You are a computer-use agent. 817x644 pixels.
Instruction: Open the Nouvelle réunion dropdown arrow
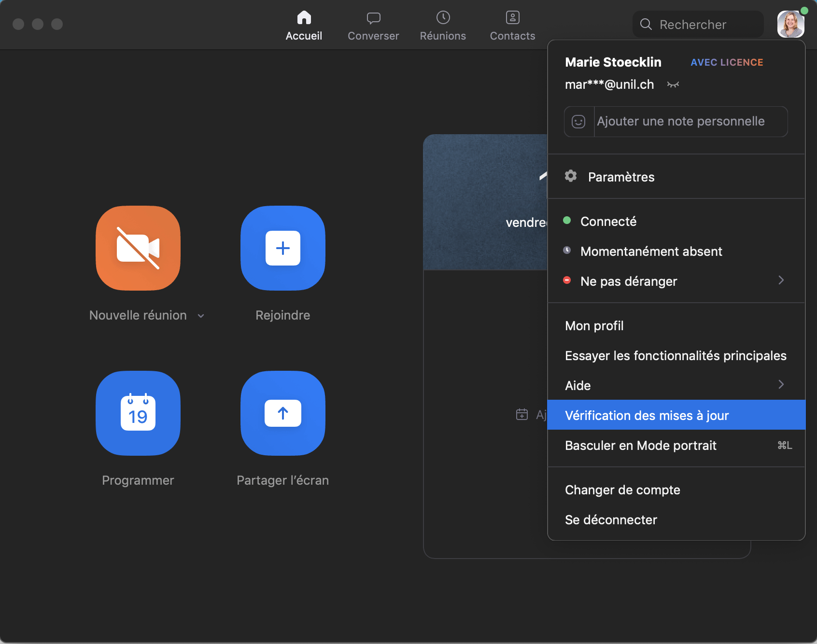(x=201, y=316)
